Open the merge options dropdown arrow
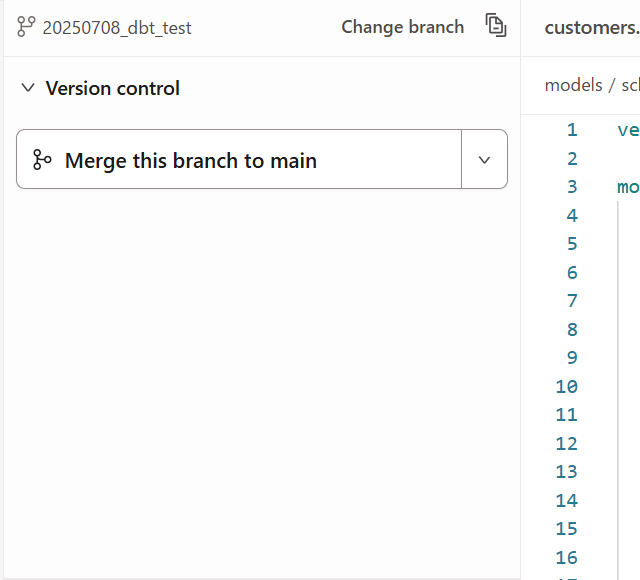This screenshot has width=640, height=580. (484, 160)
